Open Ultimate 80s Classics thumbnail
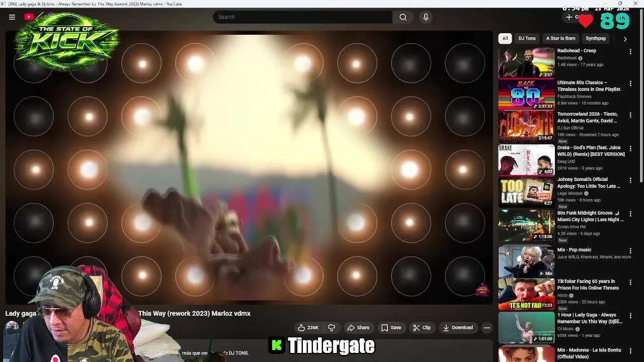The width and height of the screenshot is (644, 362). coord(526,95)
